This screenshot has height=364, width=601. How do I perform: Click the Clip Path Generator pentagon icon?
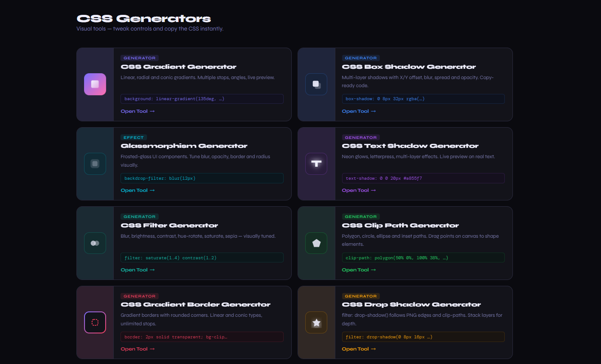click(316, 243)
